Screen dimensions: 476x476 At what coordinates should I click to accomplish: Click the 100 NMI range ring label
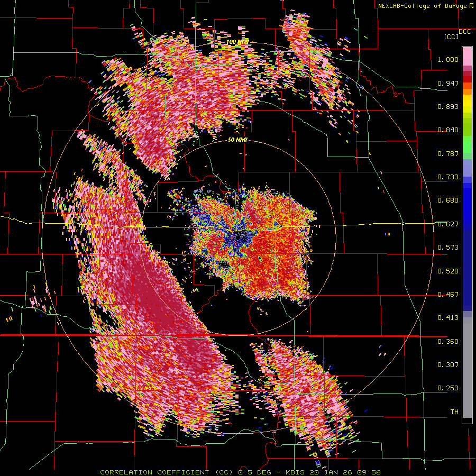click(237, 42)
